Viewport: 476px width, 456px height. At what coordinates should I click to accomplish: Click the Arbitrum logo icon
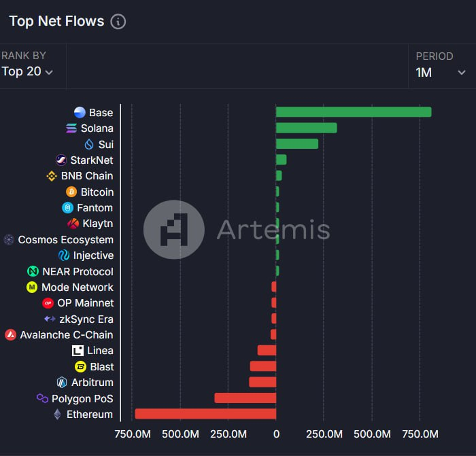(x=62, y=383)
